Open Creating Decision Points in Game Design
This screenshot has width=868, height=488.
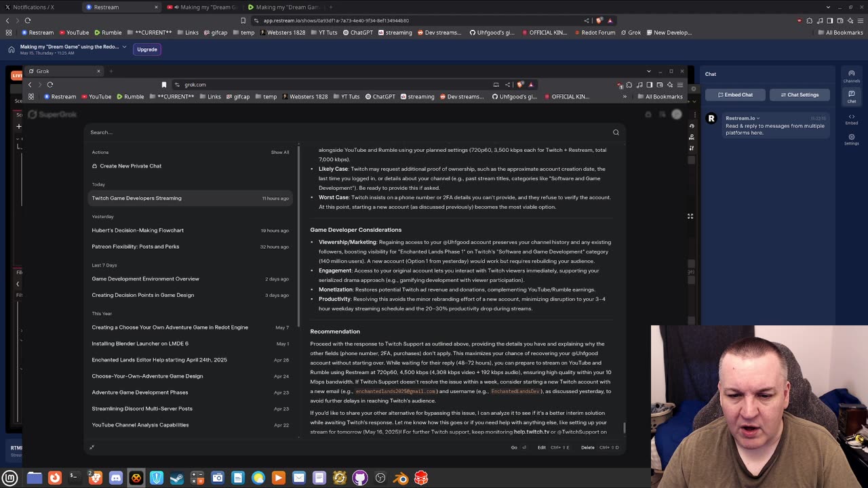pyautogui.click(x=191, y=295)
